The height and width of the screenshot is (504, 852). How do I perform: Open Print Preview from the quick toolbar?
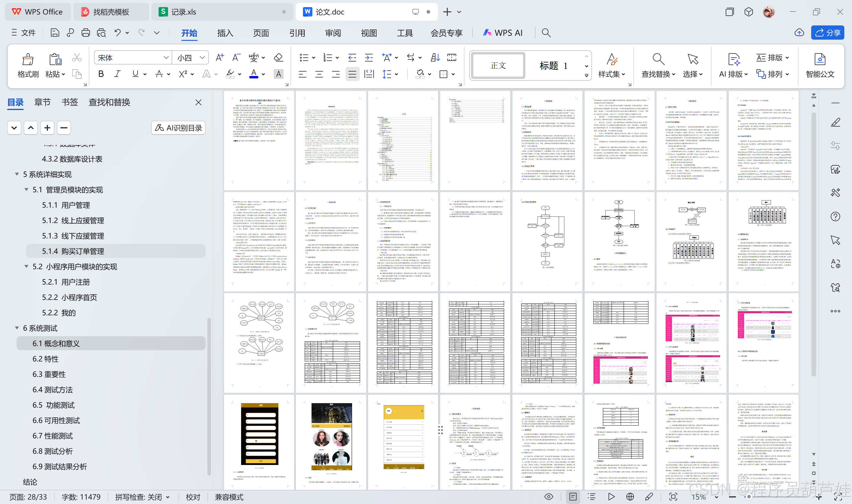[x=101, y=33]
